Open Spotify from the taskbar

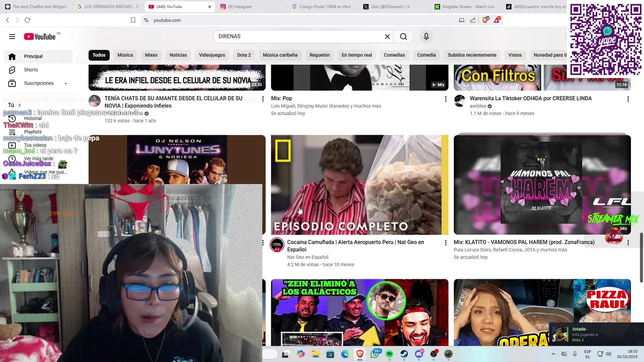point(389,354)
